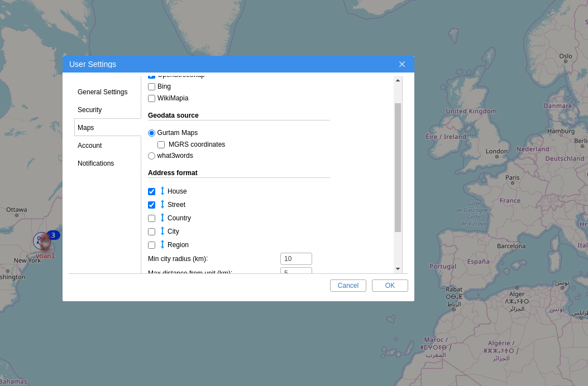Select Gurtam Maps radio button
The height and width of the screenshot is (386, 588).
click(x=152, y=133)
